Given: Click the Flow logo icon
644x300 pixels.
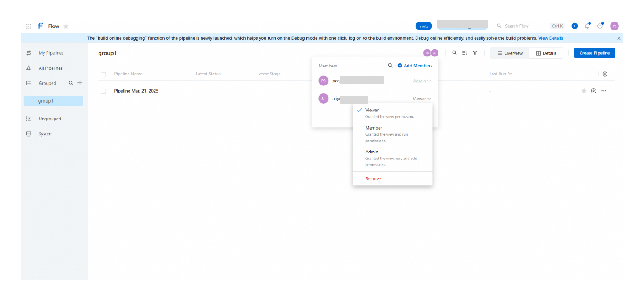Looking at the screenshot, I should (x=40, y=26).
